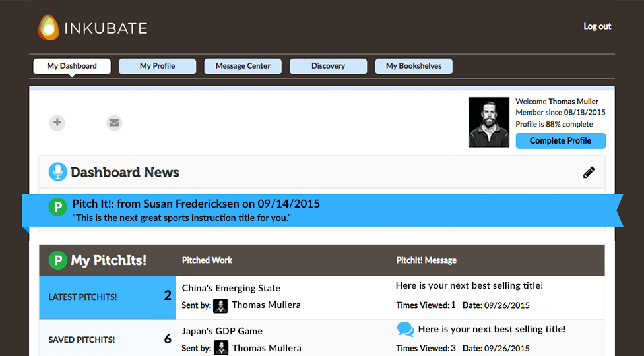This screenshot has height=356, width=644.
Task: Click the Dashboard News microphone icon
Action: point(58,172)
